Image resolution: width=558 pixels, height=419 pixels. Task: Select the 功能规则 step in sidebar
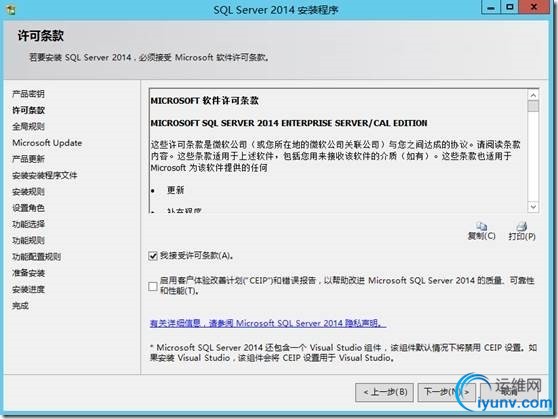(28, 240)
